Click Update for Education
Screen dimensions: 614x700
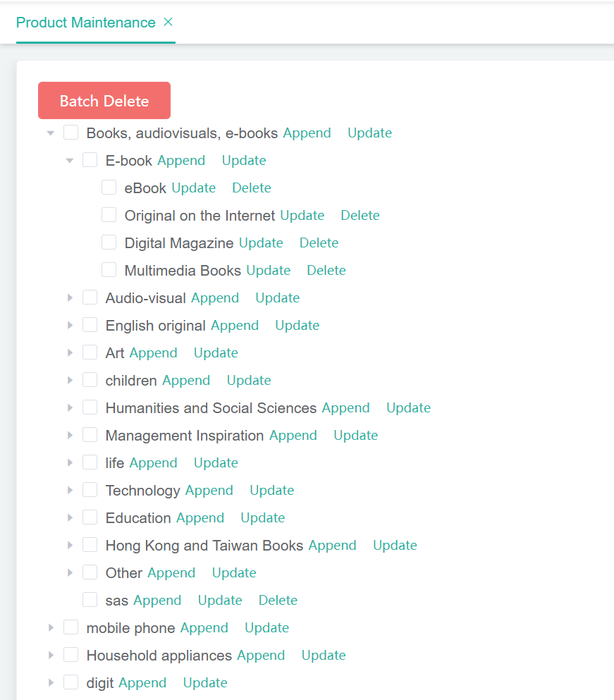[263, 518]
